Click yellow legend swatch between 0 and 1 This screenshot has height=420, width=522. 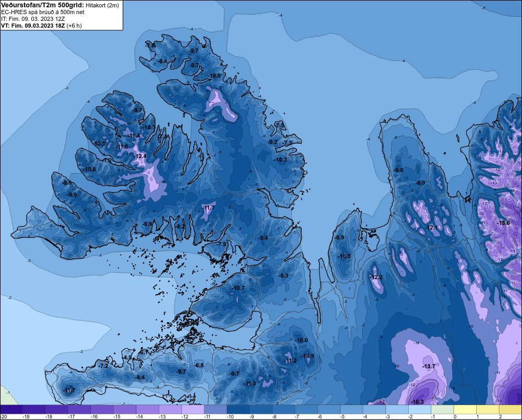[x=465, y=410]
